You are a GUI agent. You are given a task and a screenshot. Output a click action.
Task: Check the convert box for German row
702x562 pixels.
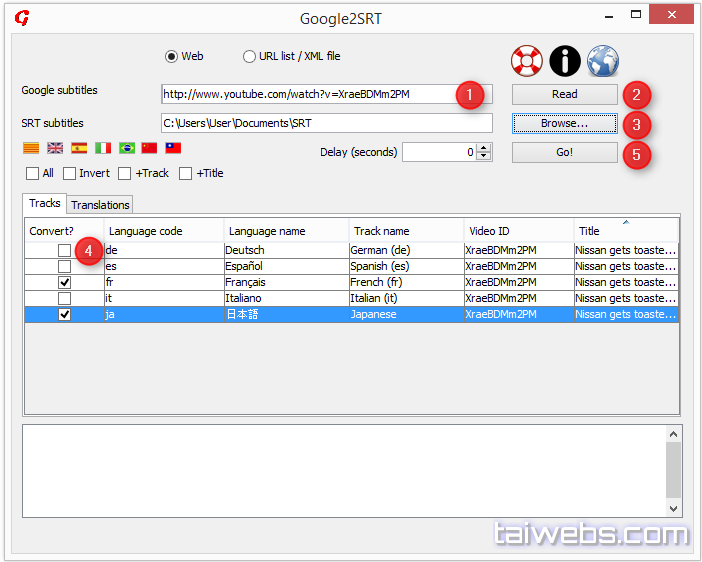tap(64, 250)
